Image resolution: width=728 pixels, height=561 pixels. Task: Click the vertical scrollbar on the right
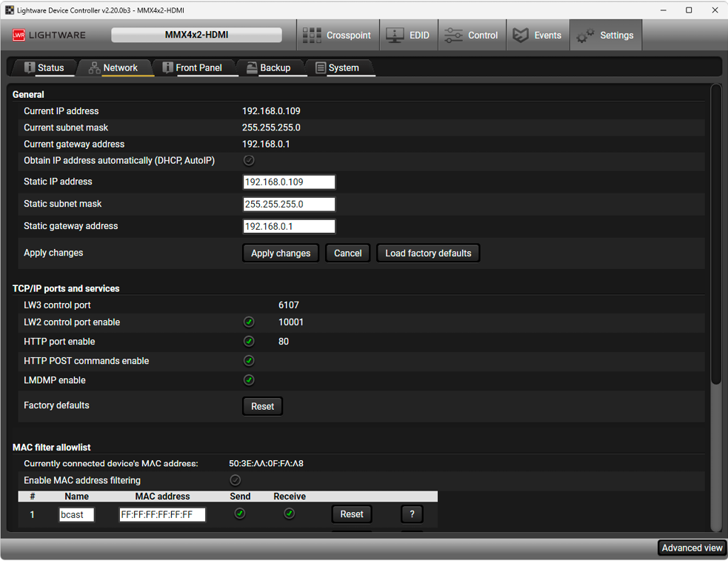click(715, 237)
